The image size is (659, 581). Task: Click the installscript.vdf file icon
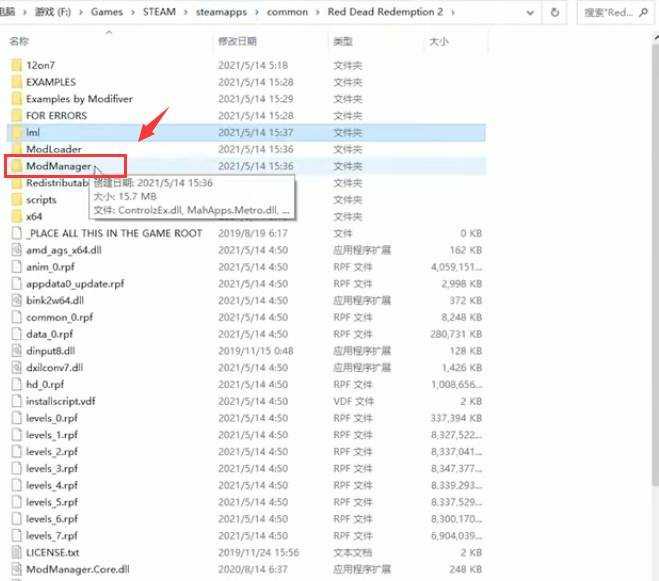pyautogui.click(x=16, y=401)
